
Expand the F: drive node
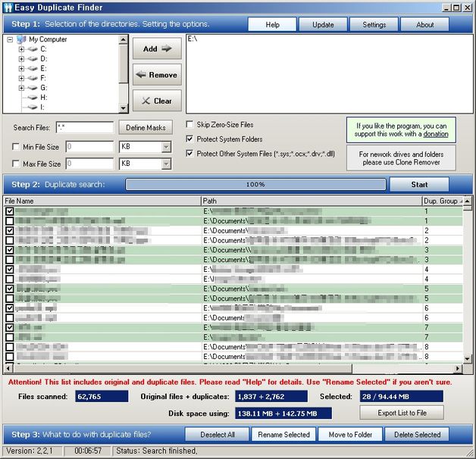21,78
